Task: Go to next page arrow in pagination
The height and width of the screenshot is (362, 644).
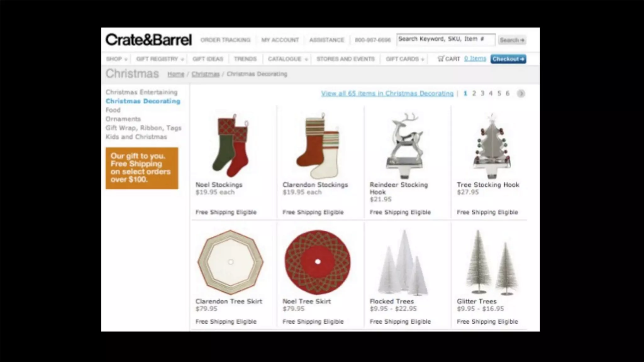Action: [521, 94]
